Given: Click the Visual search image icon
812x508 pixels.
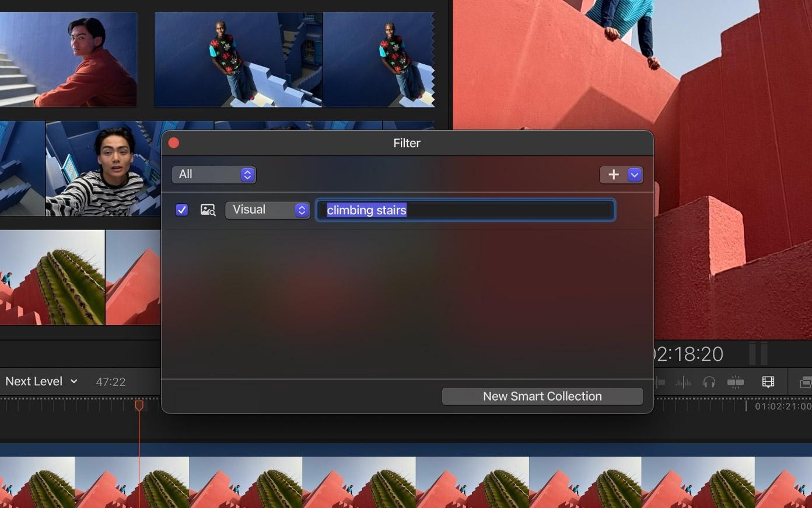Looking at the screenshot, I should (208, 210).
